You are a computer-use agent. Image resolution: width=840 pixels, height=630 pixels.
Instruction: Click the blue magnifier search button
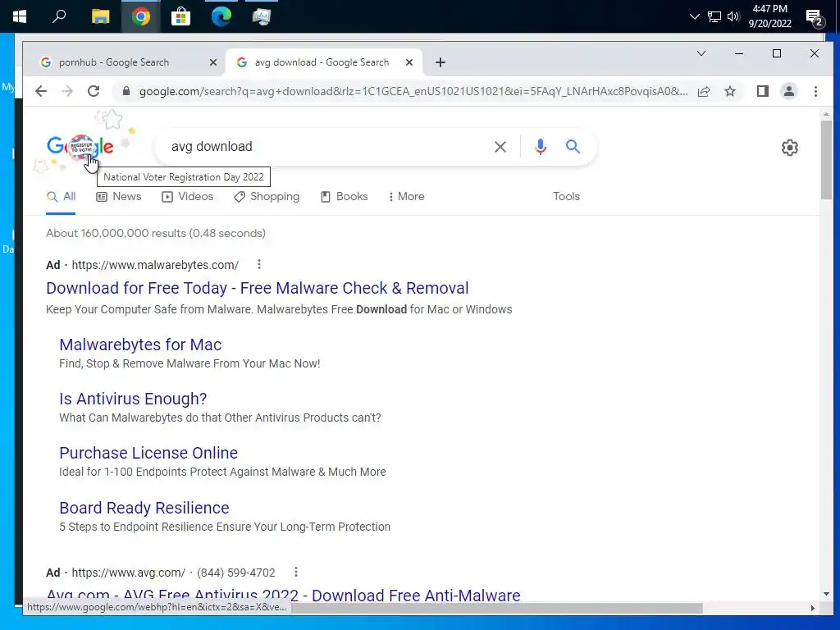573,146
